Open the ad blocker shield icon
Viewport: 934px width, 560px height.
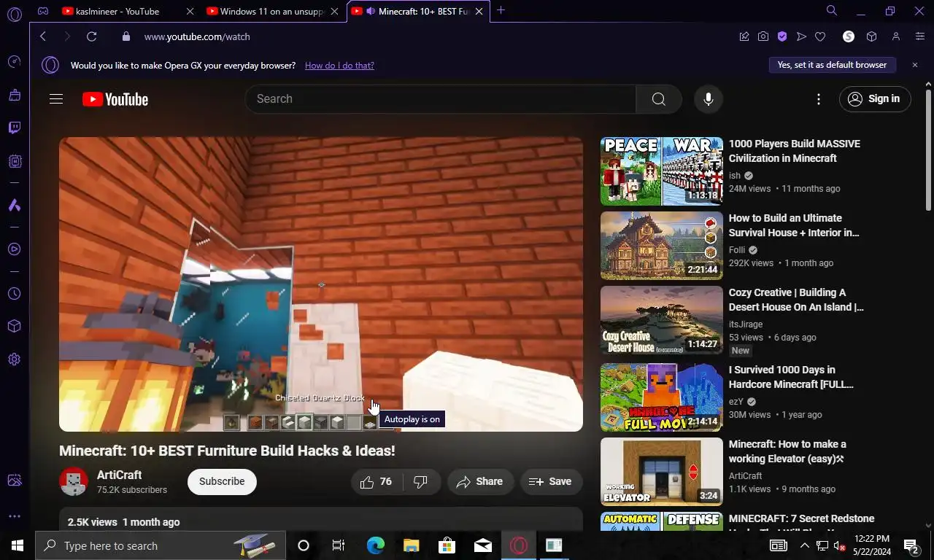click(782, 36)
